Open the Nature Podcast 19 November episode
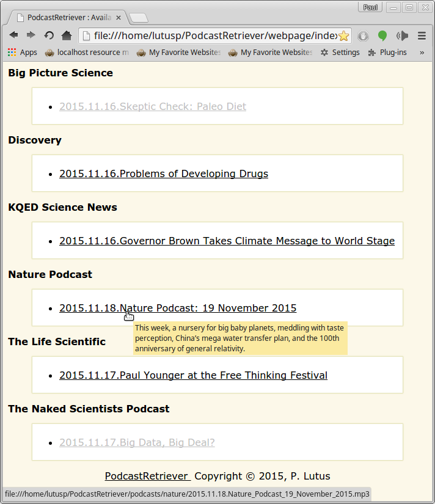This screenshot has height=504, width=435. click(x=178, y=308)
